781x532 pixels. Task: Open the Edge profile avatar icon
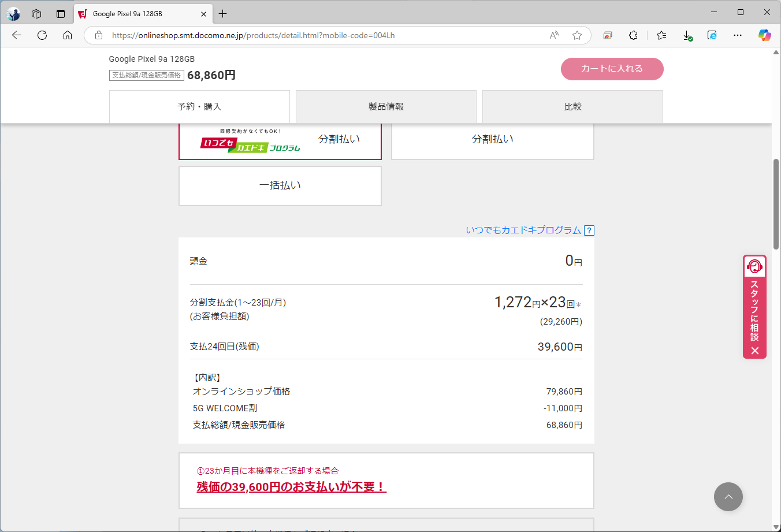(x=13, y=14)
